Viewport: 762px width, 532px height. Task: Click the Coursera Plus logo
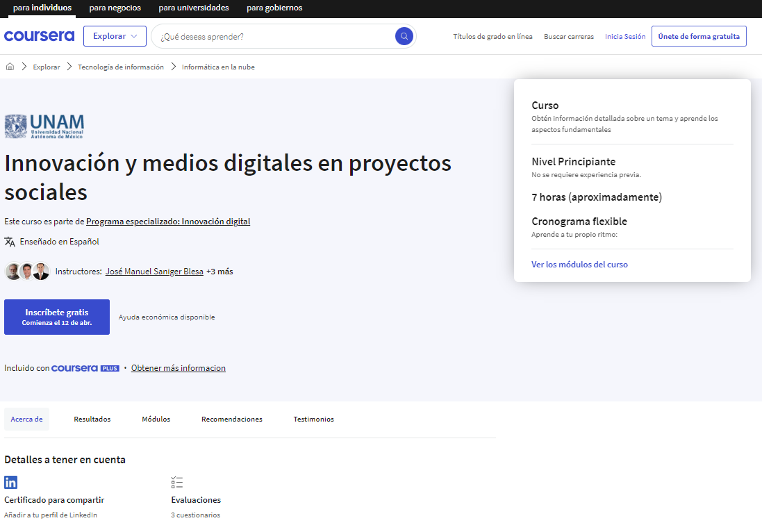(85, 368)
